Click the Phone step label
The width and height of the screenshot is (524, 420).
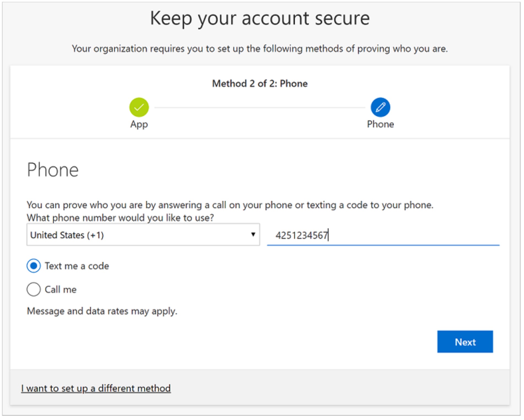coord(381,124)
